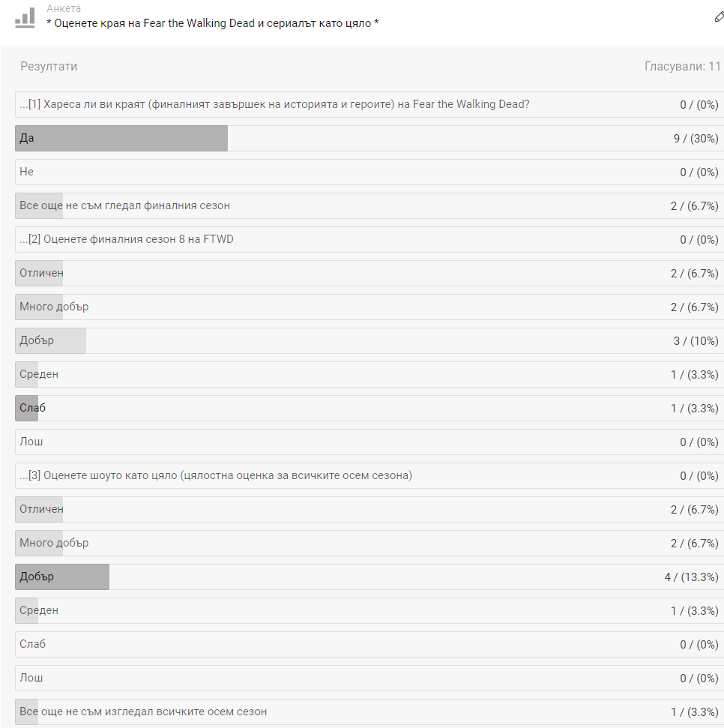Image resolution: width=724 pixels, height=728 pixels.
Task: Select "Все още не съм изгледал всичките осем сезон"
Action: point(143,712)
